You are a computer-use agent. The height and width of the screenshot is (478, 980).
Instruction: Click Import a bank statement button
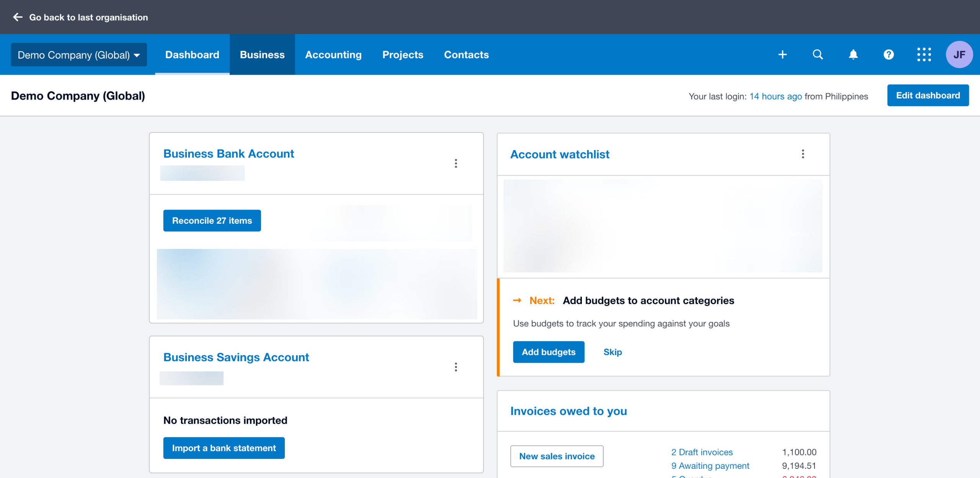point(224,448)
